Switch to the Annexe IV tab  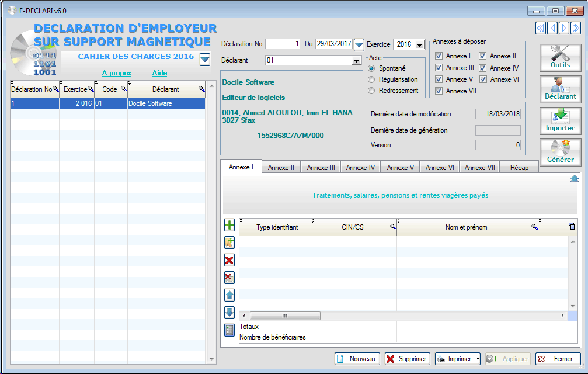[x=360, y=168]
